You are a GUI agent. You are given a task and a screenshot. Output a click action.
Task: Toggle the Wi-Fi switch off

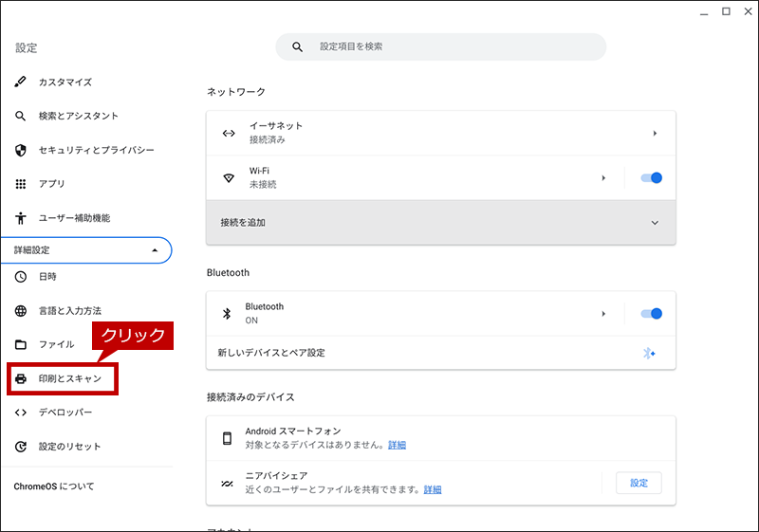(651, 178)
